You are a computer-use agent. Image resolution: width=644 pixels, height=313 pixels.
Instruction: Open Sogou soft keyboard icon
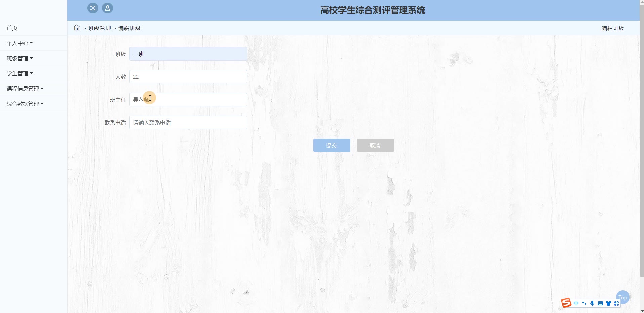pyautogui.click(x=600, y=303)
